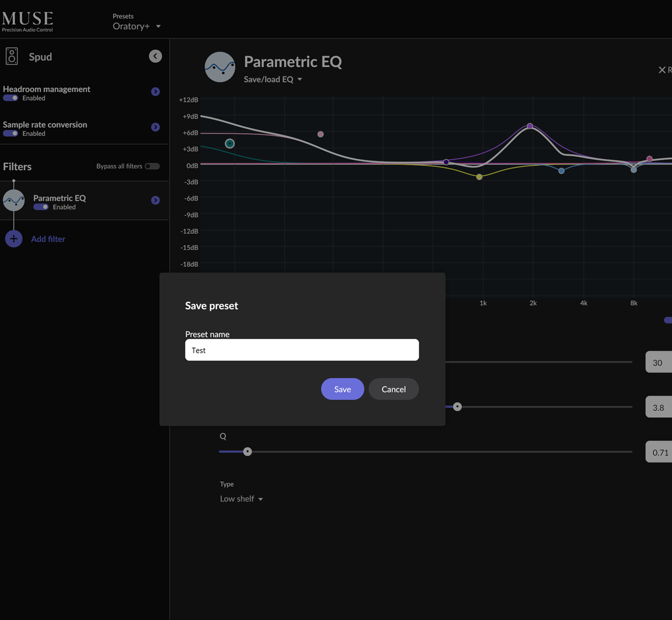Expand the Save/load EQ menu

(x=273, y=79)
